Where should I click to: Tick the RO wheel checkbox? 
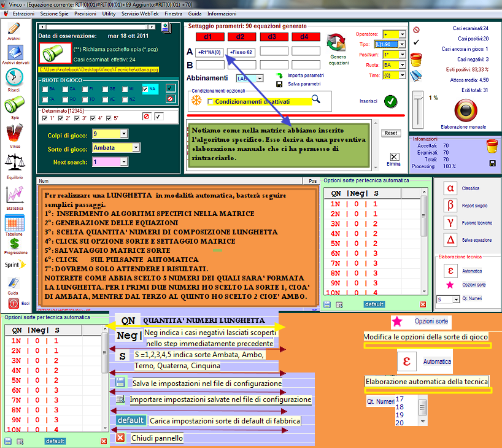[x=65, y=99]
